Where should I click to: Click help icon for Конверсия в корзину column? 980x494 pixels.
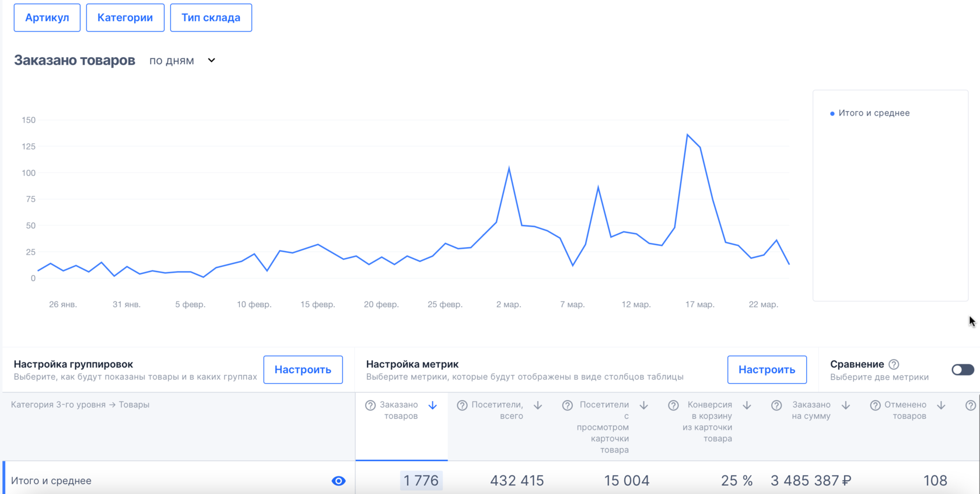pos(673,405)
